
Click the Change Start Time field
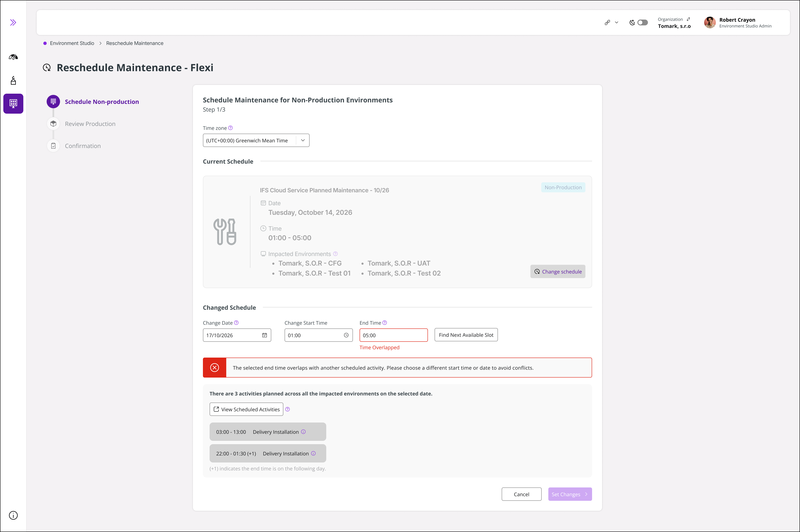click(x=319, y=335)
